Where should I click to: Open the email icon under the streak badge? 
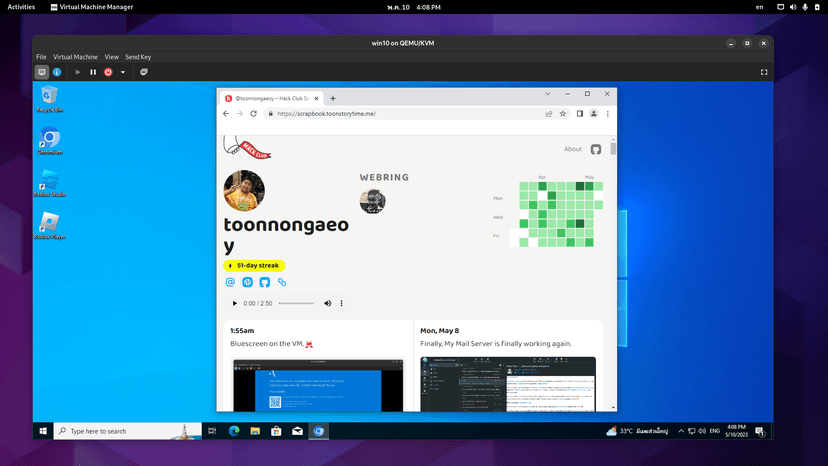tap(230, 282)
